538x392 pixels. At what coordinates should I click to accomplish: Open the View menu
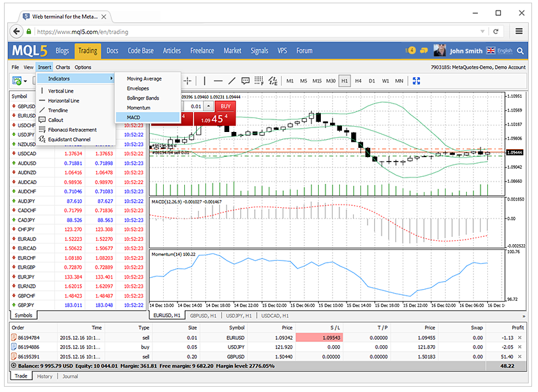coord(28,67)
